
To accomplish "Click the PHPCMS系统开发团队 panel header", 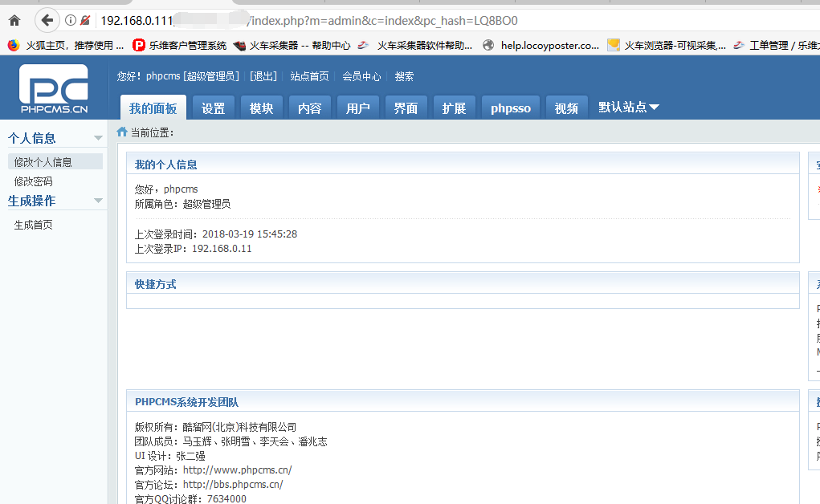I will point(463,401).
